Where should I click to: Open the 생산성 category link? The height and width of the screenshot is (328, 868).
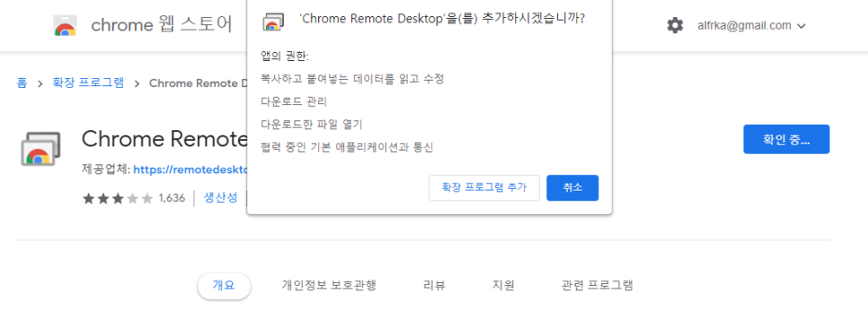[220, 198]
